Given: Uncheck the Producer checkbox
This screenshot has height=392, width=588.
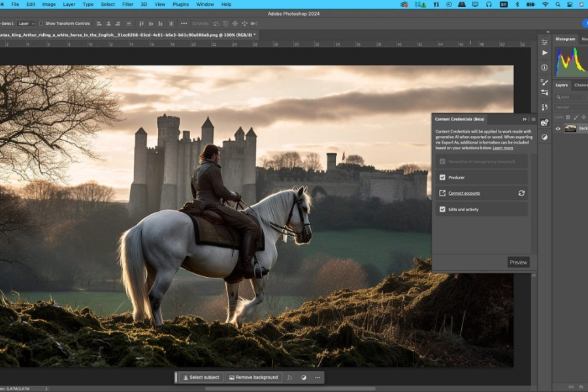Looking at the screenshot, I should [x=442, y=177].
